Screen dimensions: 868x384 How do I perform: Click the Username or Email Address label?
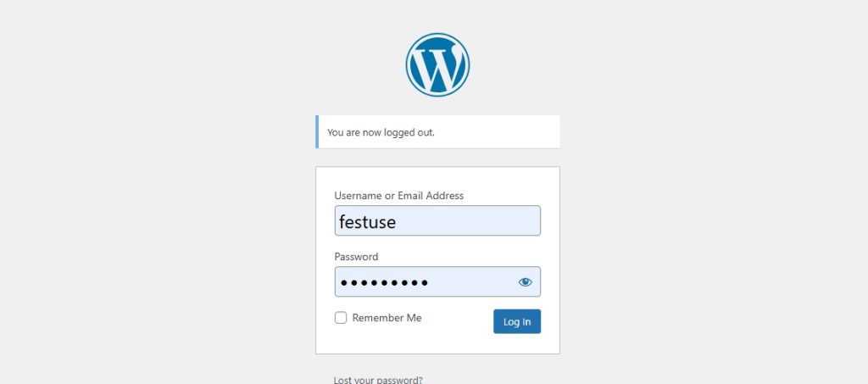pos(399,196)
